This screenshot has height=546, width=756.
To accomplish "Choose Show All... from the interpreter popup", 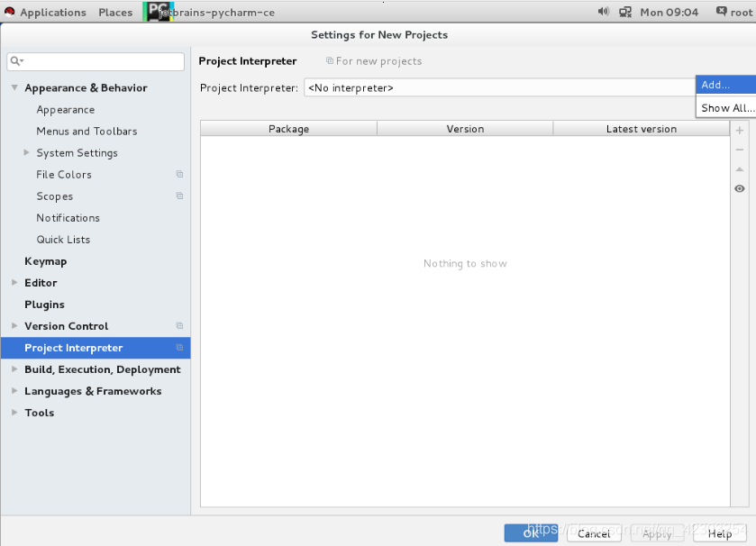I will click(x=725, y=108).
